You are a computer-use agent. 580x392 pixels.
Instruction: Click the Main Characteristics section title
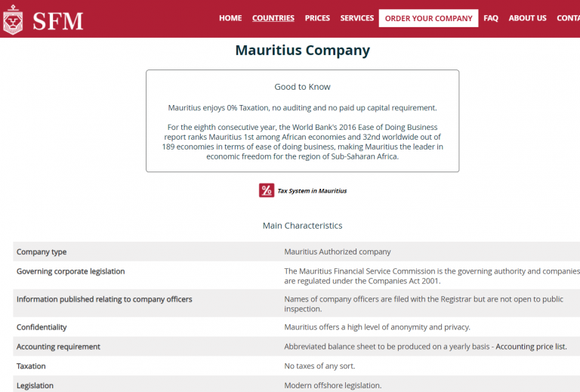click(302, 226)
